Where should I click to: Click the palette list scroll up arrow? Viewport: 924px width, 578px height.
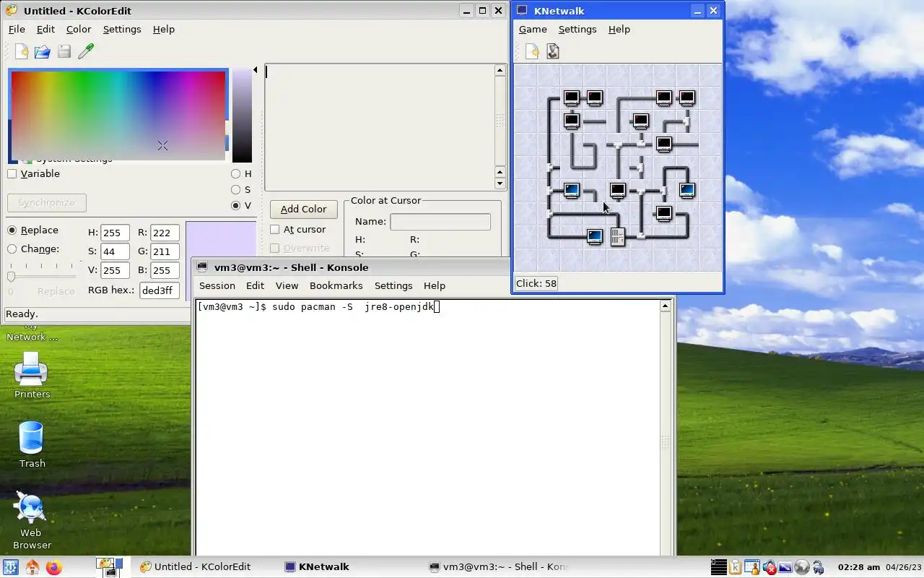[x=500, y=71]
